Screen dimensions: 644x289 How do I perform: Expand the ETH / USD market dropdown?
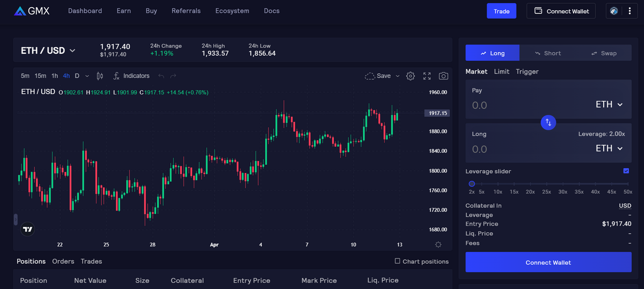(48, 50)
